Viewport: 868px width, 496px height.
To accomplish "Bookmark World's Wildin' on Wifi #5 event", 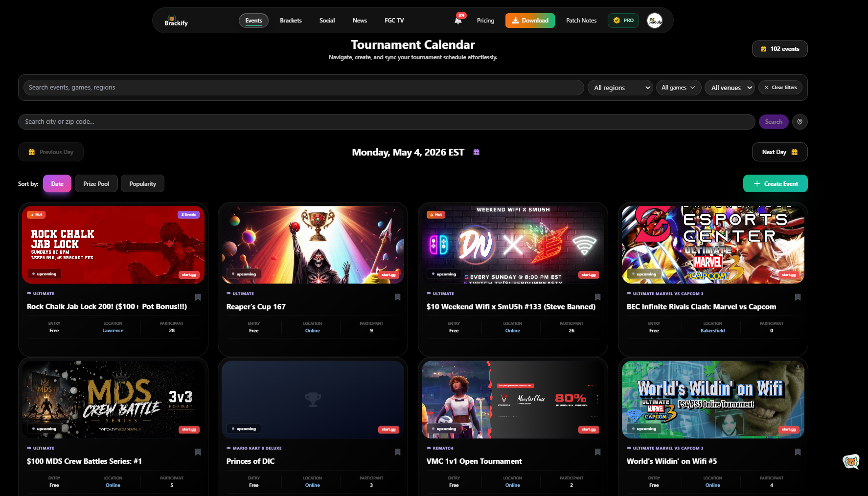I will 798,452.
